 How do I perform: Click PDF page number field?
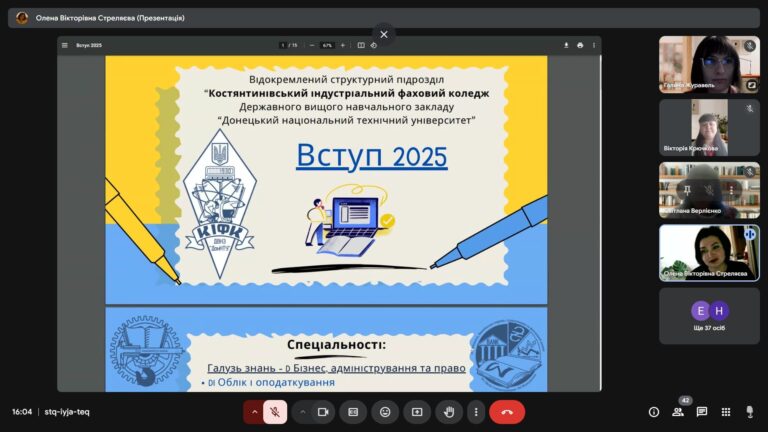click(283, 45)
